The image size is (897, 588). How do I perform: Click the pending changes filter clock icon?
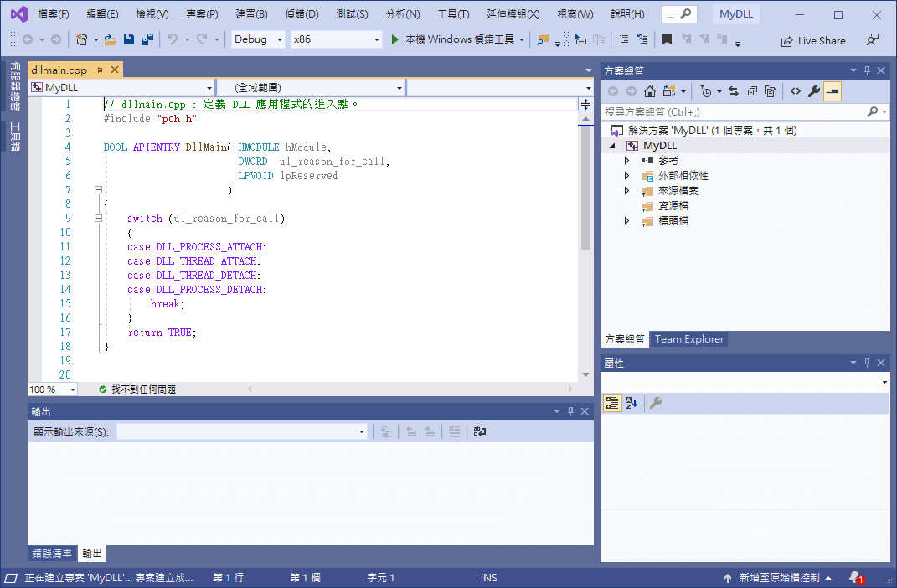706,91
